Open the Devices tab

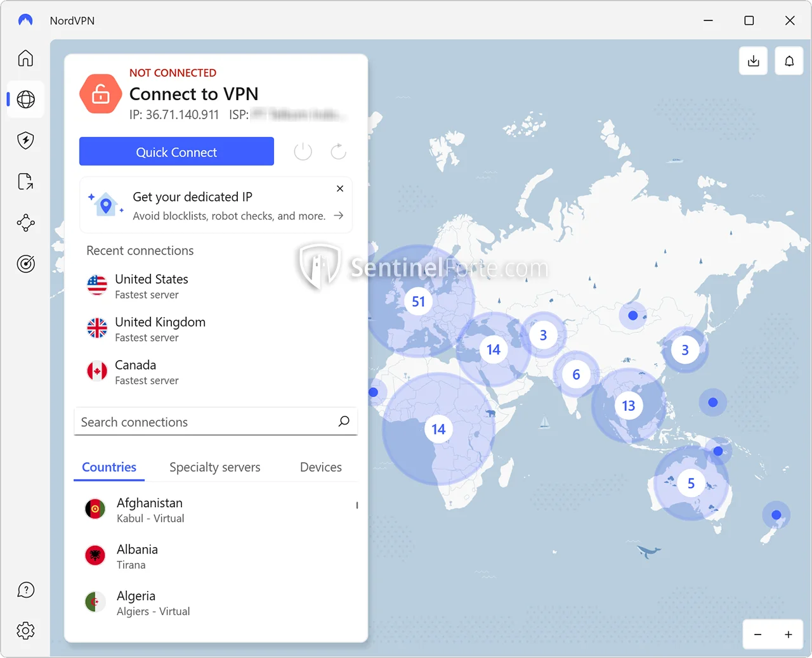pos(321,467)
